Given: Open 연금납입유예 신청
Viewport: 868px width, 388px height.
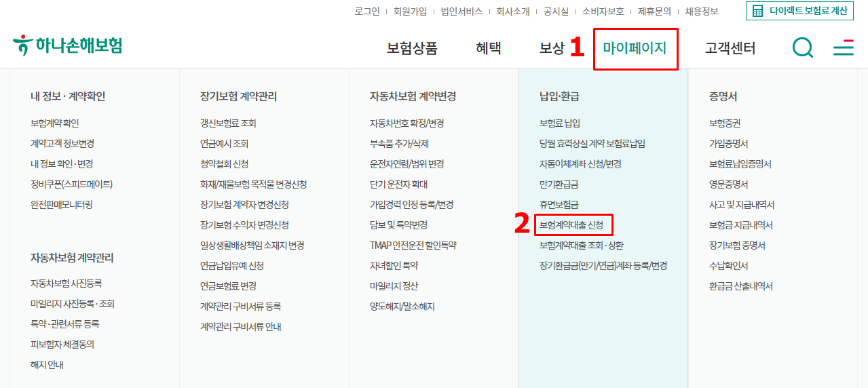Looking at the screenshot, I should coord(232,266).
